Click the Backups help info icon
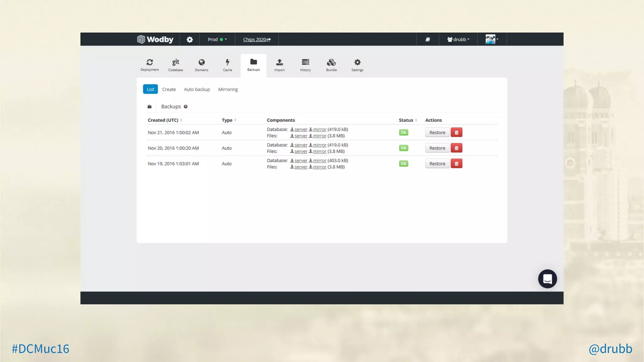644x362 pixels. coord(186,107)
